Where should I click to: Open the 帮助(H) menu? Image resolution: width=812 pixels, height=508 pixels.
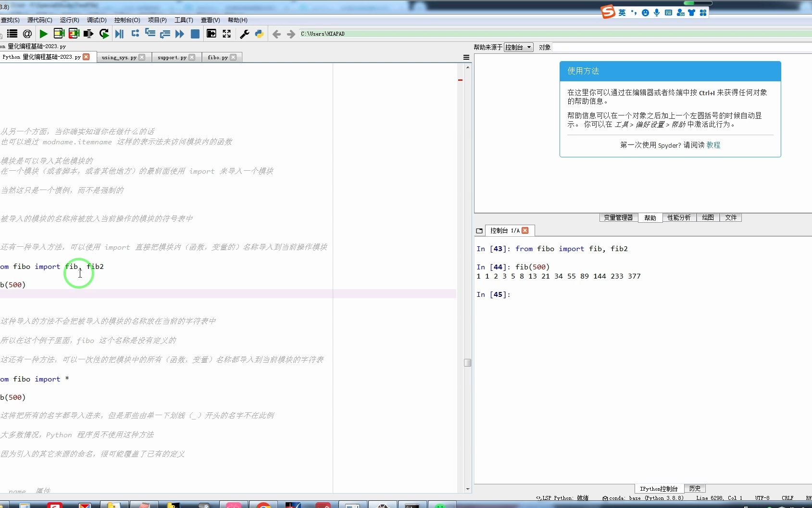point(237,20)
